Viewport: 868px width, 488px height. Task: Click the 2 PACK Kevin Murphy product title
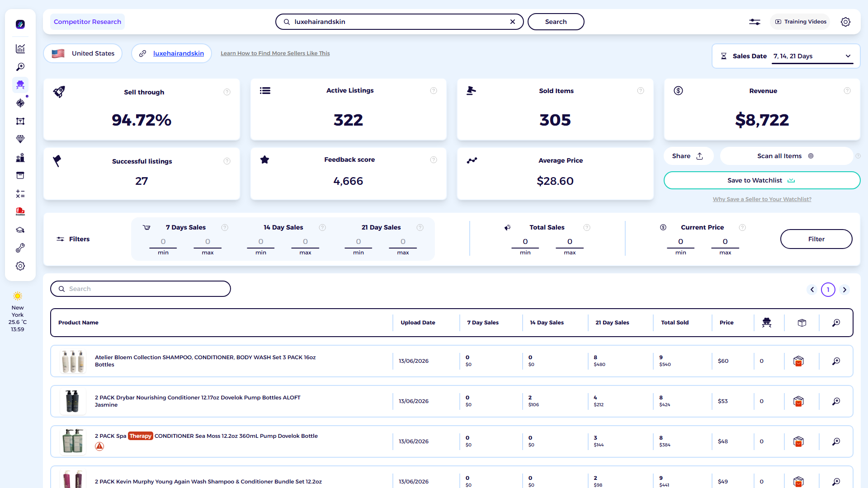[208, 482]
